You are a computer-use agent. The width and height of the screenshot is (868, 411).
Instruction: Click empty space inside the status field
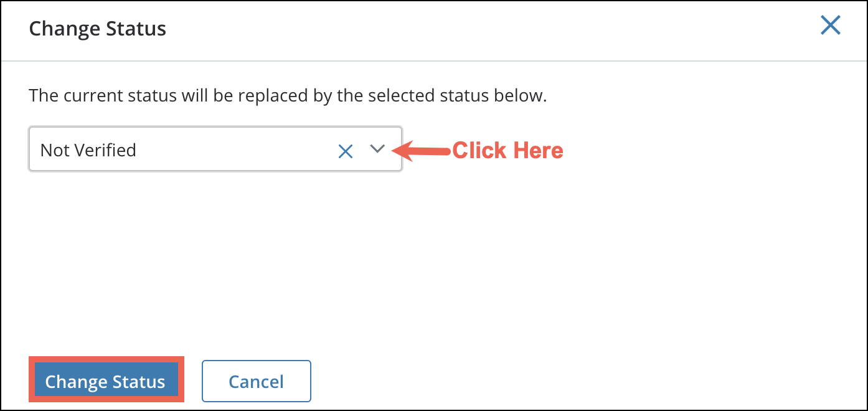point(237,150)
